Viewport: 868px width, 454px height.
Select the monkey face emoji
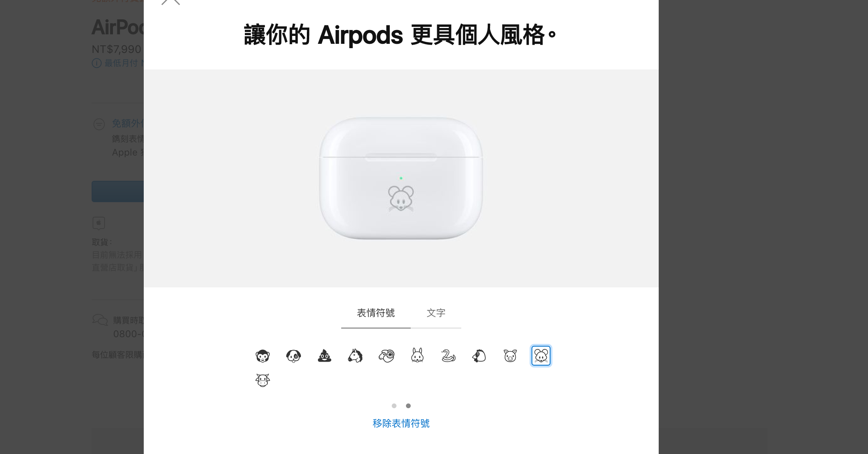pyautogui.click(x=263, y=356)
